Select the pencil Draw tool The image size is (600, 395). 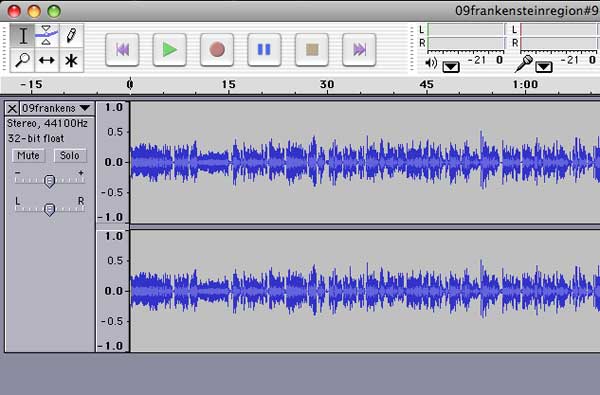(71, 36)
